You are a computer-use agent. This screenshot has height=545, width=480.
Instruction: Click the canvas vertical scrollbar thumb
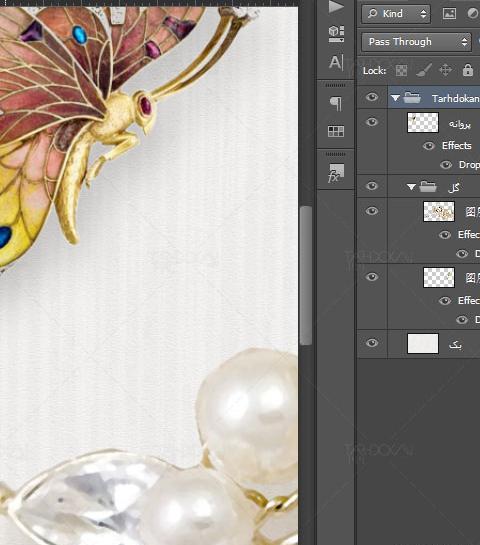pos(306,275)
